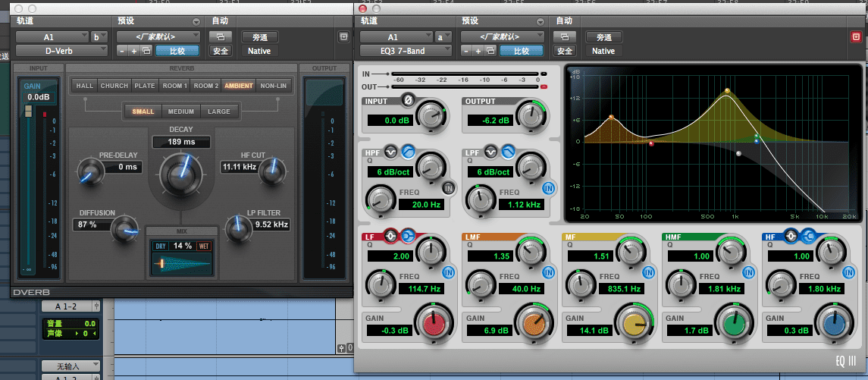The height and width of the screenshot is (380, 868).
Task: Toggle the MF band IN button
Action: tap(649, 272)
